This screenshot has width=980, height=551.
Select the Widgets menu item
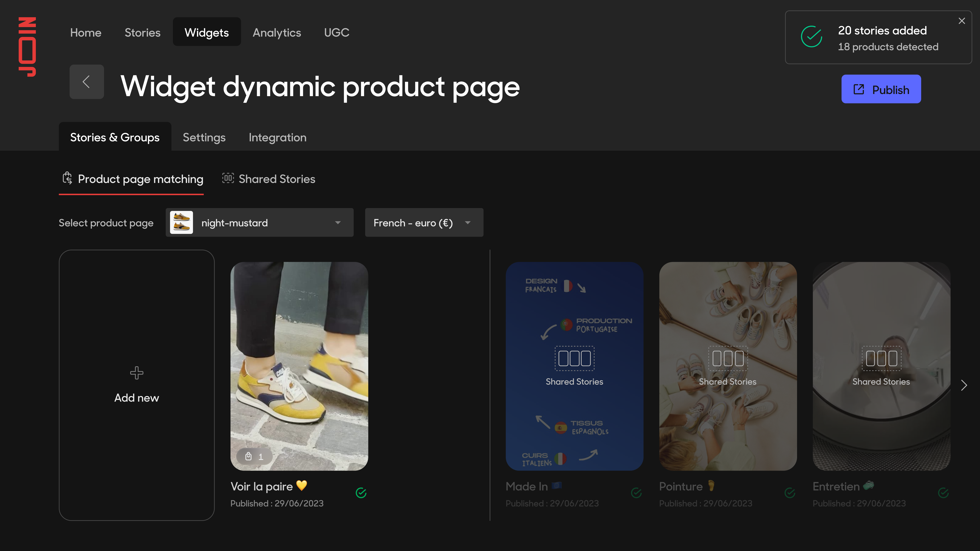207,32
